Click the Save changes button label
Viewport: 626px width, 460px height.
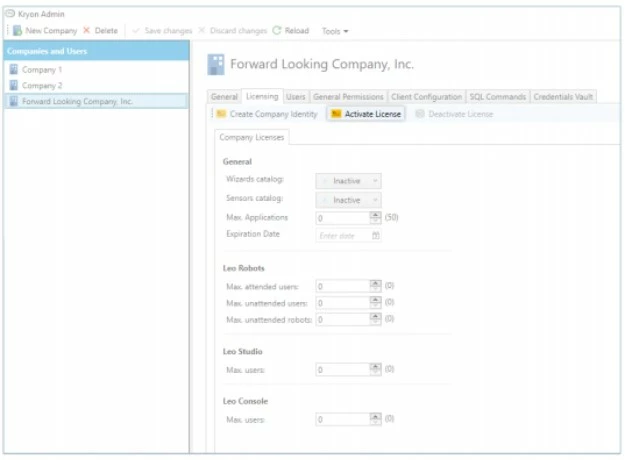point(168,31)
